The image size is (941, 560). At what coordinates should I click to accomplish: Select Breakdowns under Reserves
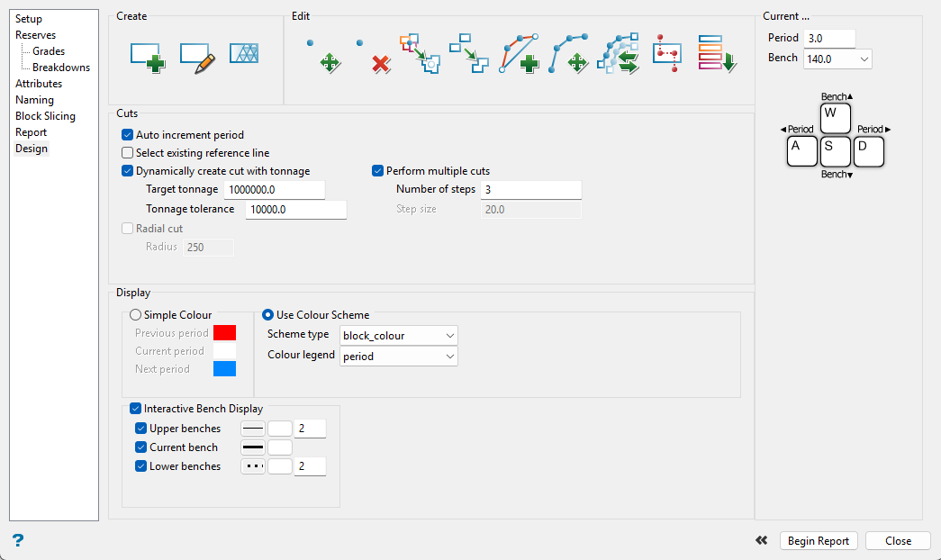pos(61,68)
